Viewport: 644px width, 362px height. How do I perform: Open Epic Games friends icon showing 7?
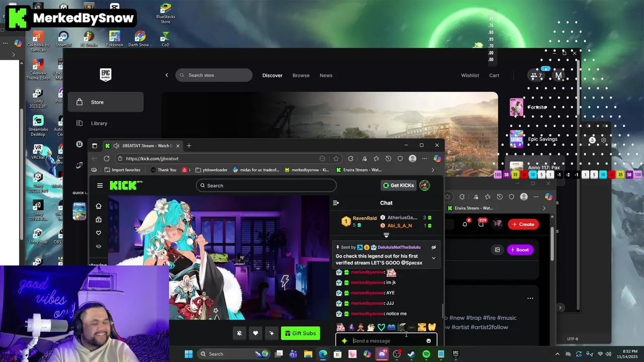click(x=536, y=76)
